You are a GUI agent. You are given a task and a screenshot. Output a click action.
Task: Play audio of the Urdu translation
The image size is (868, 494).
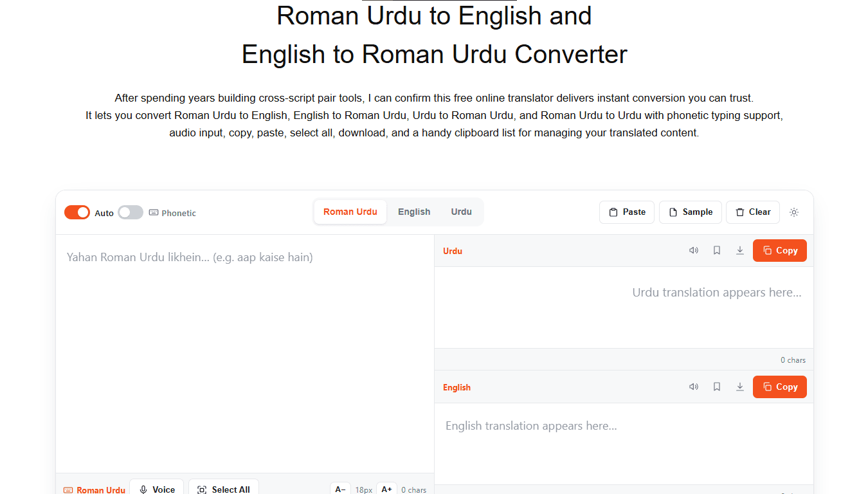click(694, 251)
